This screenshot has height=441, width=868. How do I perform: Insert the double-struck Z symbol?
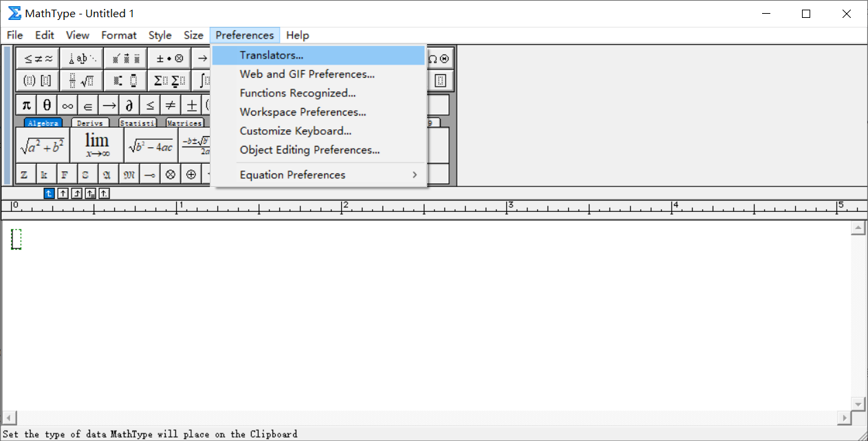click(x=24, y=174)
